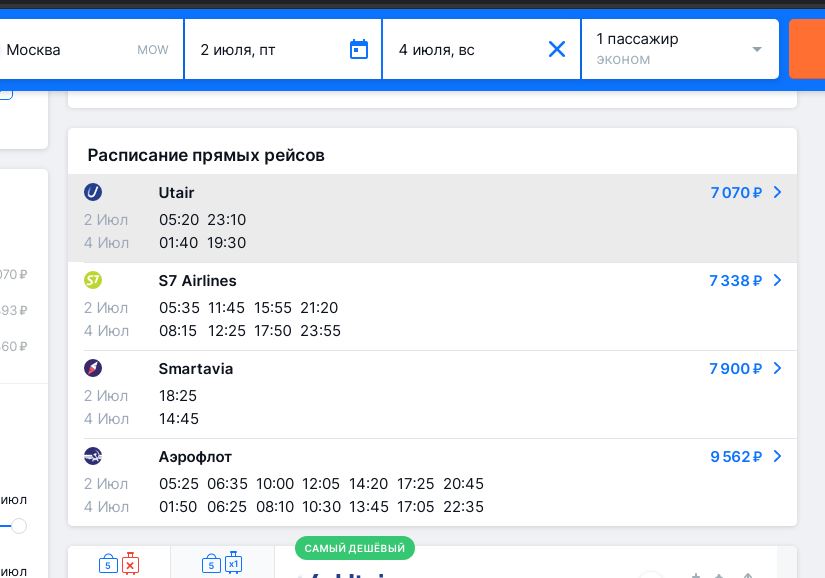Select S7 17:50 return time
Viewport: 825px width, 578px height.
click(x=273, y=331)
